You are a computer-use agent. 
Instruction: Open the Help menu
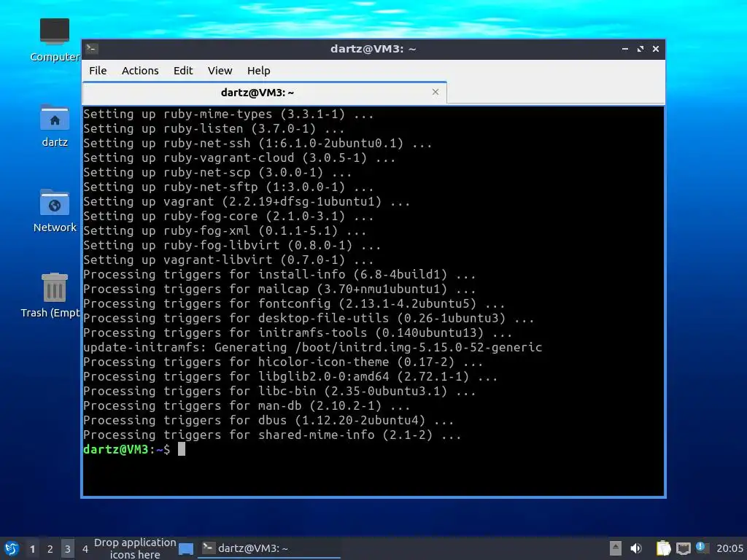259,71
